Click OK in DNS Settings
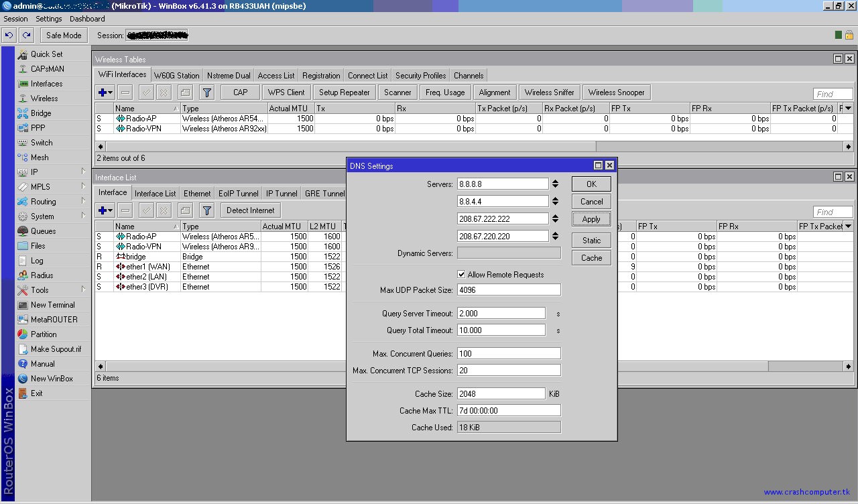 591,184
